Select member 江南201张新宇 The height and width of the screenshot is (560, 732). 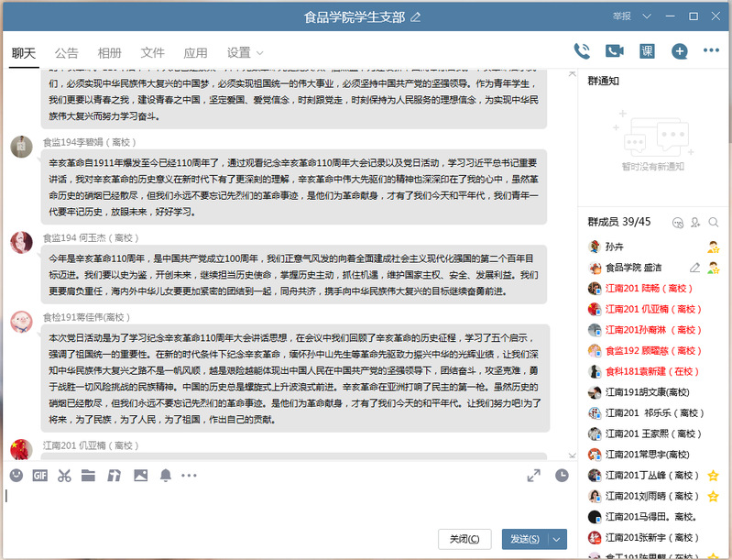click(653, 538)
